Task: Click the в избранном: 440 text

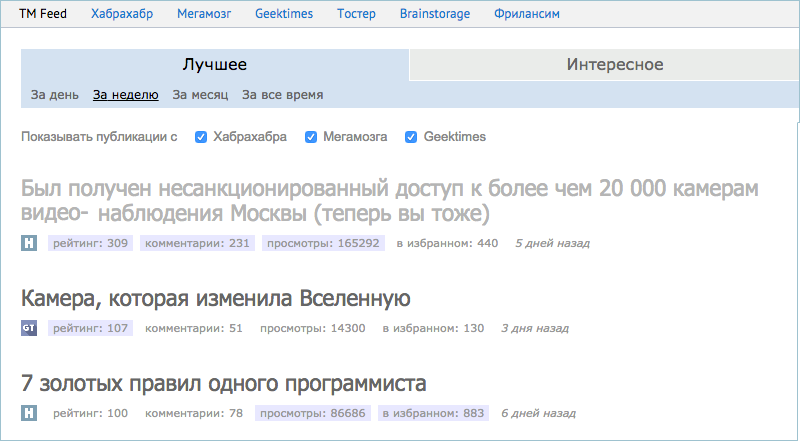Action: [x=447, y=243]
